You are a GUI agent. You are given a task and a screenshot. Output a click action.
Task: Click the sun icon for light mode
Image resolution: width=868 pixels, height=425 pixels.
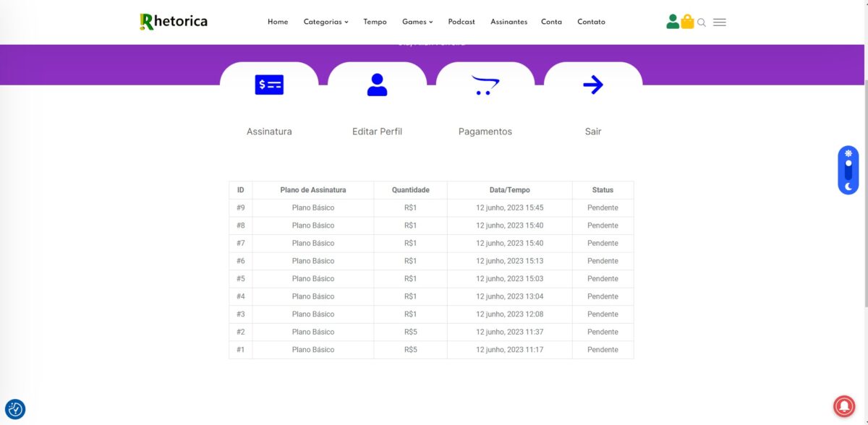click(848, 153)
